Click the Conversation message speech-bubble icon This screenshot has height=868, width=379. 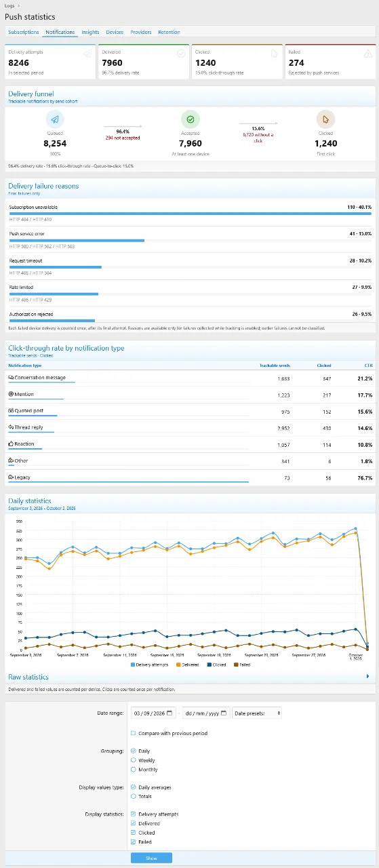[x=11, y=378]
